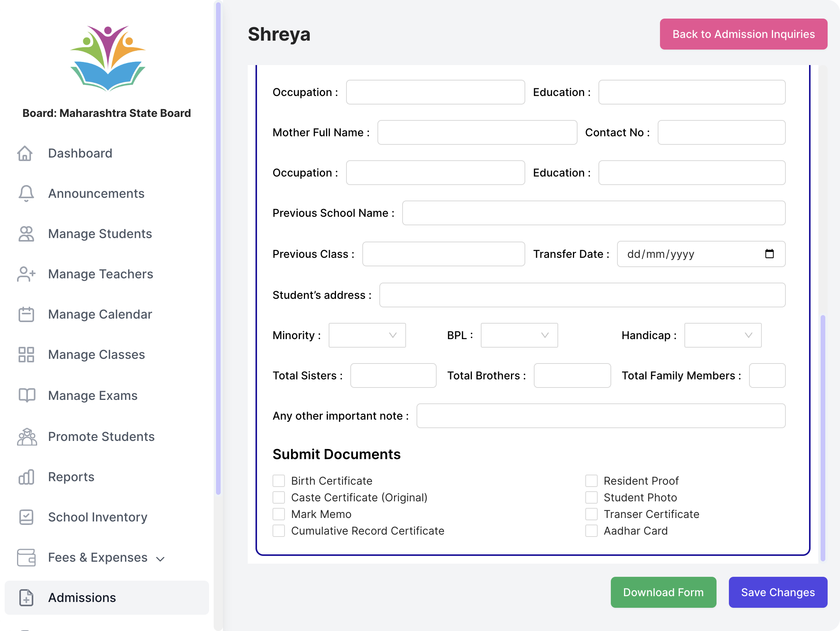The height and width of the screenshot is (631, 840).
Task: Click the Announcements bell icon
Action: 26,194
